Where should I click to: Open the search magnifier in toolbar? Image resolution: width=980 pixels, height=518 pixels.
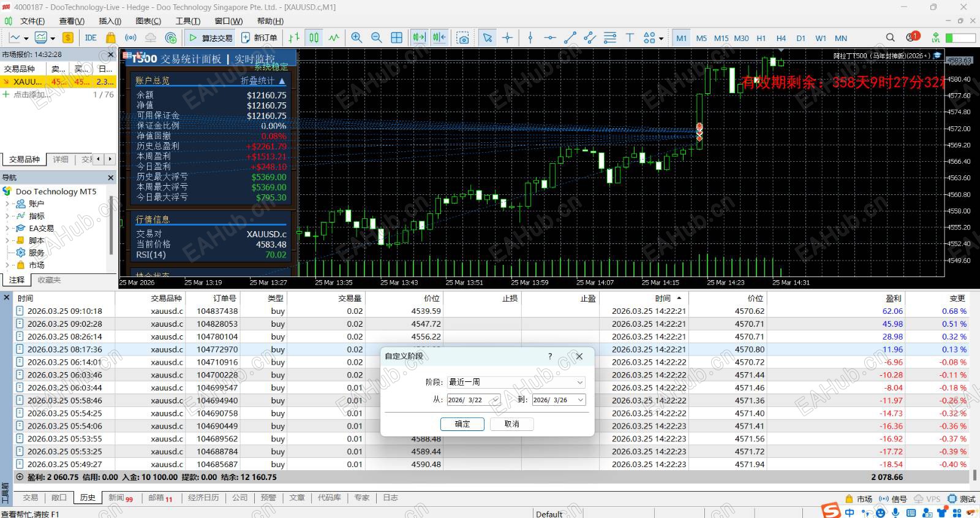pyautogui.click(x=891, y=38)
